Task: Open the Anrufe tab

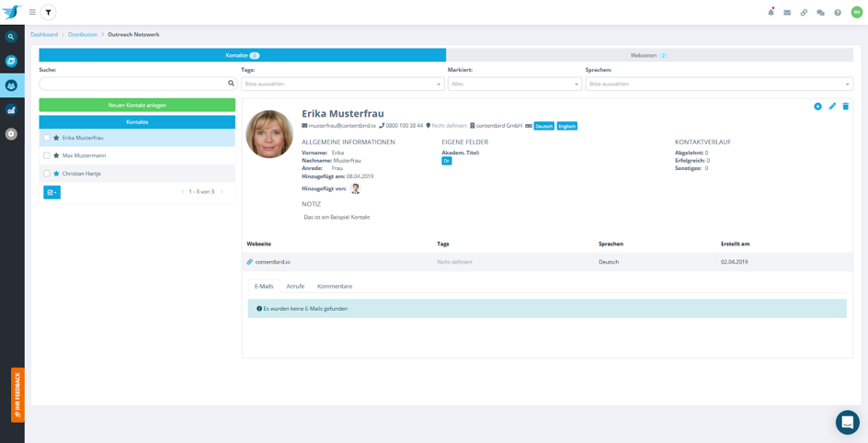Action: [x=295, y=287]
